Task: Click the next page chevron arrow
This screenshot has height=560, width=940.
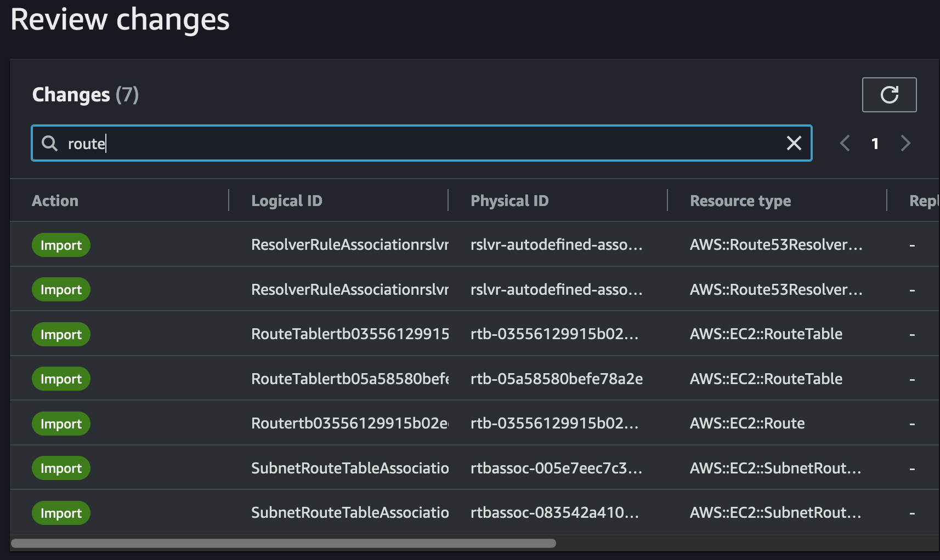Action: (x=905, y=143)
